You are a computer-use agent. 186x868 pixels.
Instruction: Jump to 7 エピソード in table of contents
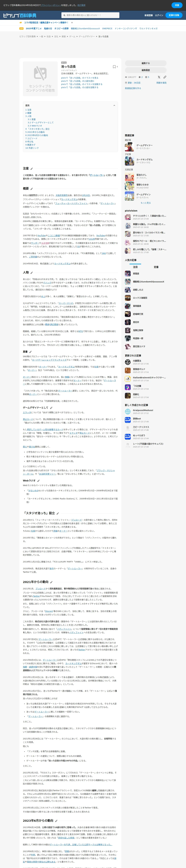coord(31,138)
